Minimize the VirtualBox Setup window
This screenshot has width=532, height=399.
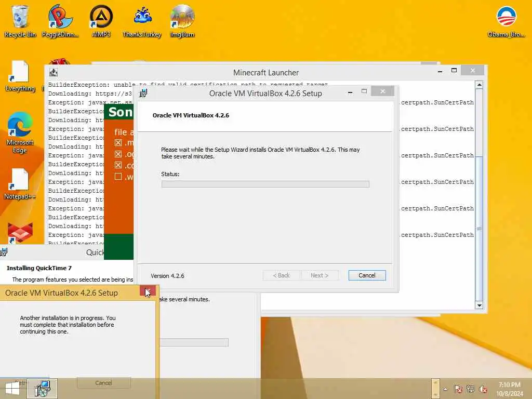coord(350,92)
